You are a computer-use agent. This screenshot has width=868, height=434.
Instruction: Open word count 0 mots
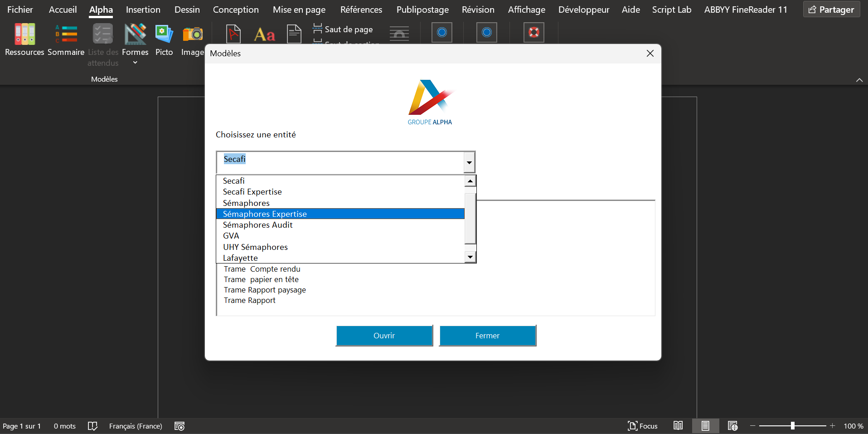65,426
